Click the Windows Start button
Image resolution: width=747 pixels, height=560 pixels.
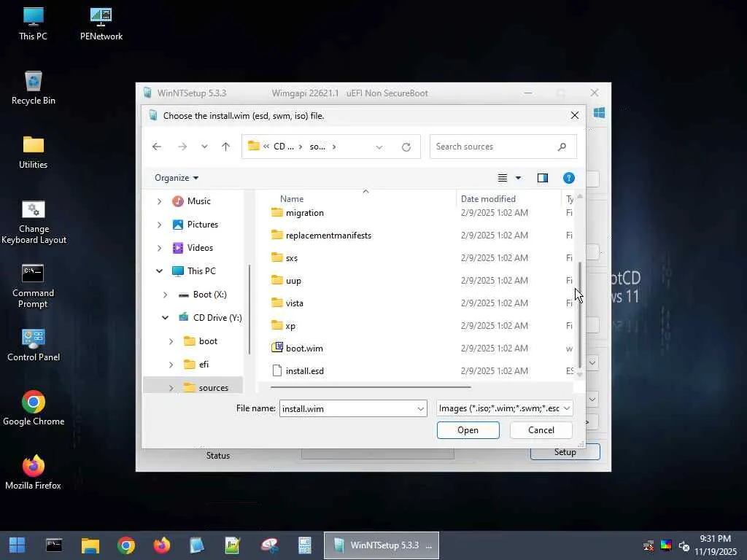[18, 545]
